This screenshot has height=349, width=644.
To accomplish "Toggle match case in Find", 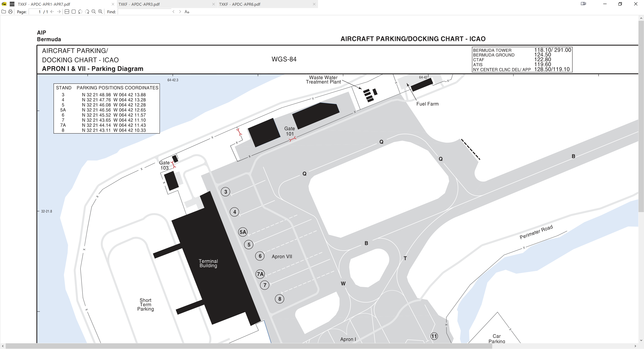I will pyautogui.click(x=187, y=12).
